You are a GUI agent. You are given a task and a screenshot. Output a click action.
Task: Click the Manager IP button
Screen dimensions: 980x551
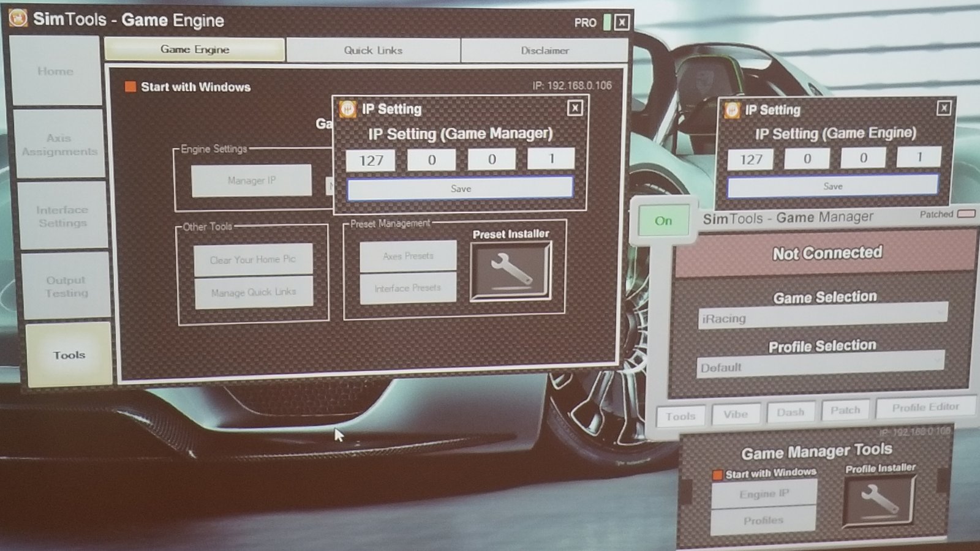pyautogui.click(x=252, y=181)
